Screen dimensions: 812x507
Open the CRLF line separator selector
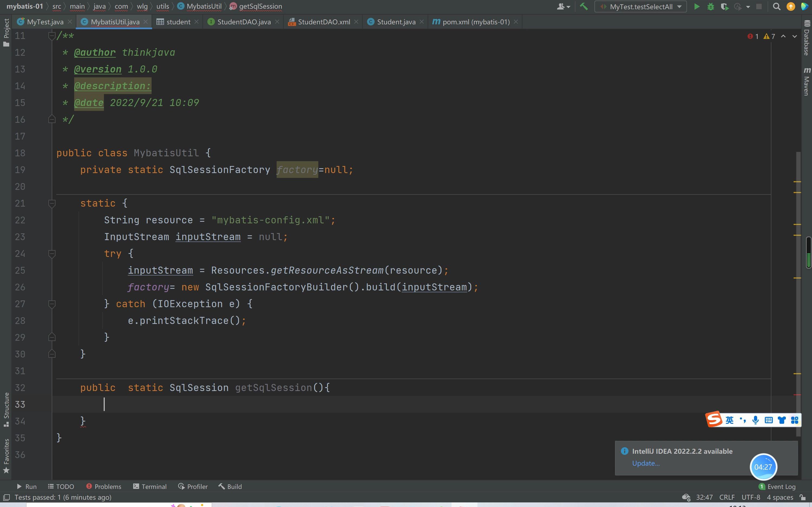tap(727, 497)
